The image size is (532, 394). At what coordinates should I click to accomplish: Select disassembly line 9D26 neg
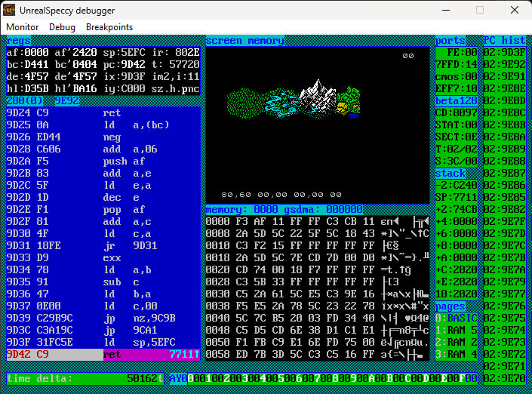[x=103, y=137]
